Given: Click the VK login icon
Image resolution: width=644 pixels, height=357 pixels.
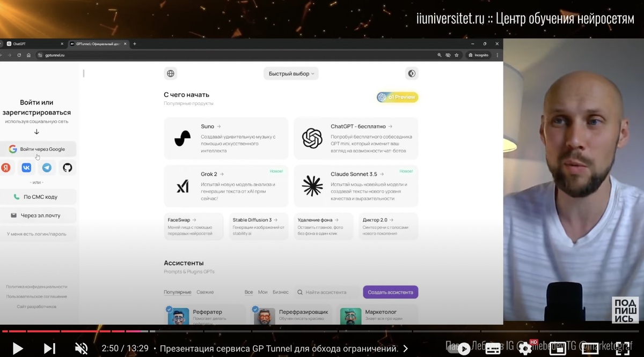Looking at the screenshot, I should [x=26, y=168].
